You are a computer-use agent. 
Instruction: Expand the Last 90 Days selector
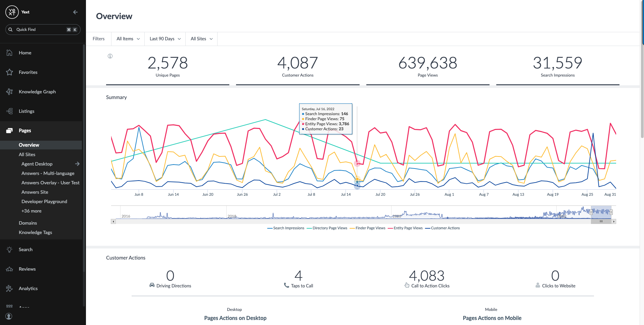point(165,39)
